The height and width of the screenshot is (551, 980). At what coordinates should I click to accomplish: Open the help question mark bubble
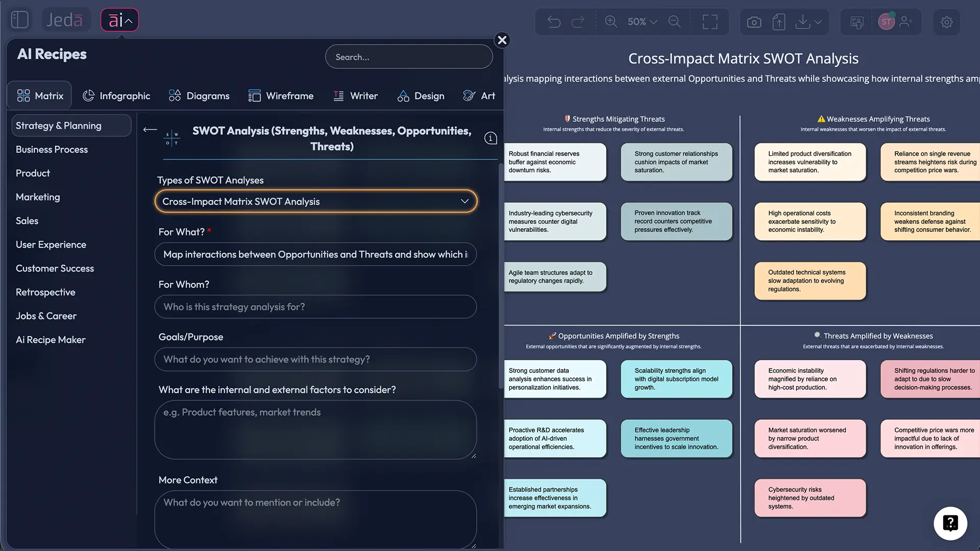(950, 523)
